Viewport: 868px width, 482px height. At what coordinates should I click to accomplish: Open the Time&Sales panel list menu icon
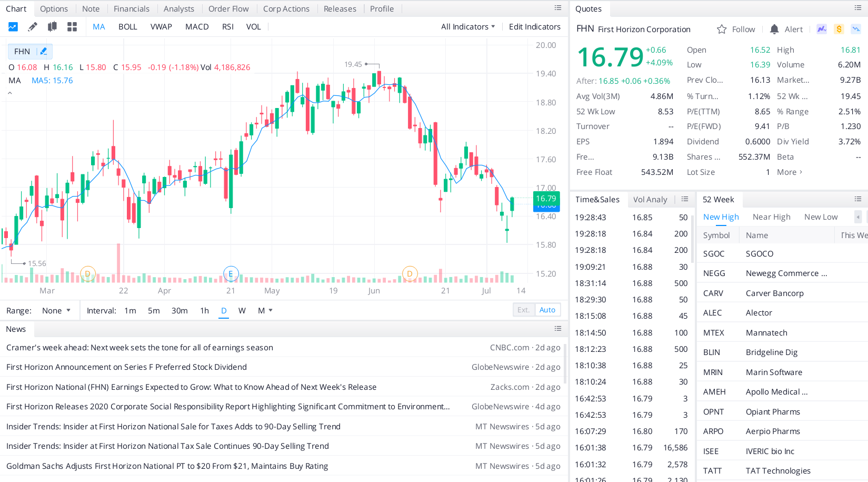pos(685,199)
